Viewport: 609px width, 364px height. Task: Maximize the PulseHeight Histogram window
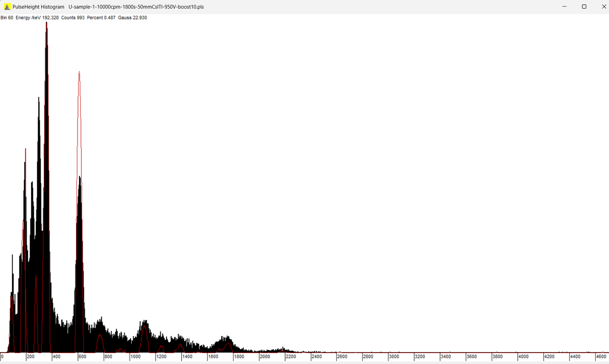[x=584, y=7]
